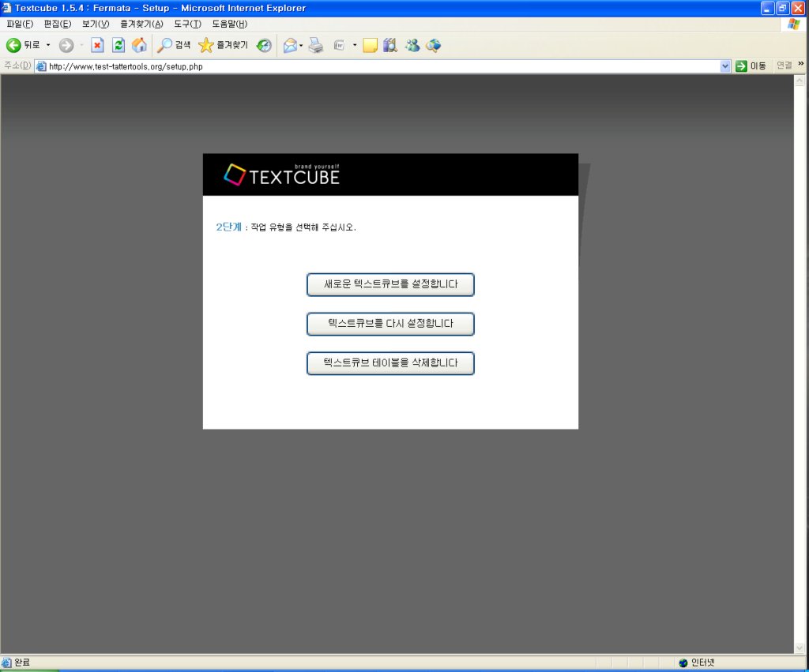Click the globe icon in the status bar

click(683, 663)
